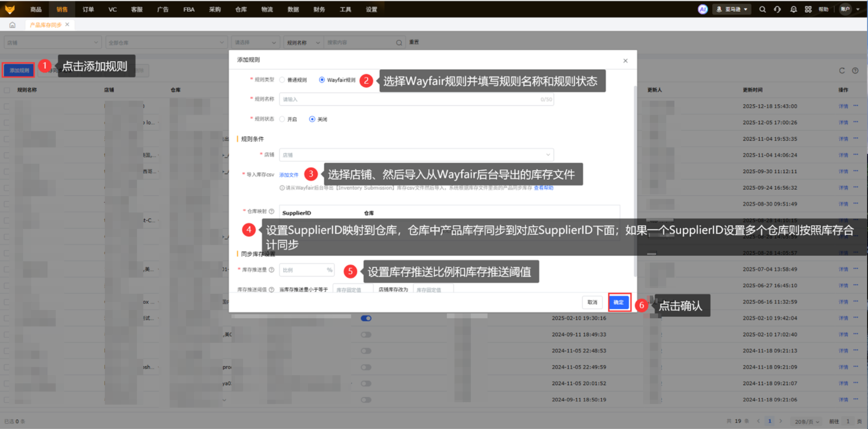Open the AI assistant icon
This screenshot has height=429, width=868.
pos(703,9)
